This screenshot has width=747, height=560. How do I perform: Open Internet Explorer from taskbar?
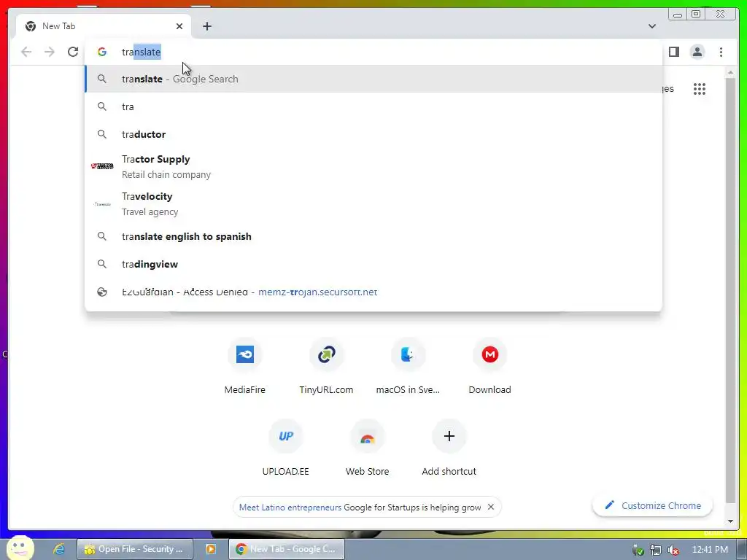(59, 549)
